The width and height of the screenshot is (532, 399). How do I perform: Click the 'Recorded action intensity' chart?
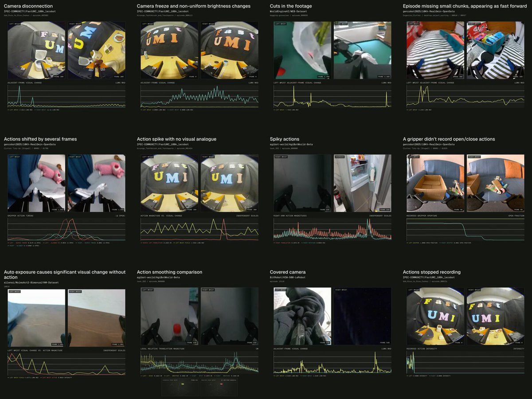465,363
